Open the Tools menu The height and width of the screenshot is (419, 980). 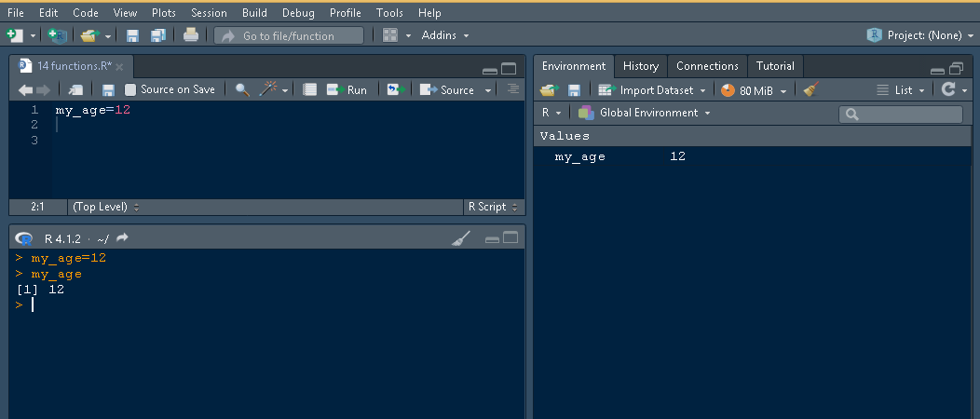coord(390,12)
